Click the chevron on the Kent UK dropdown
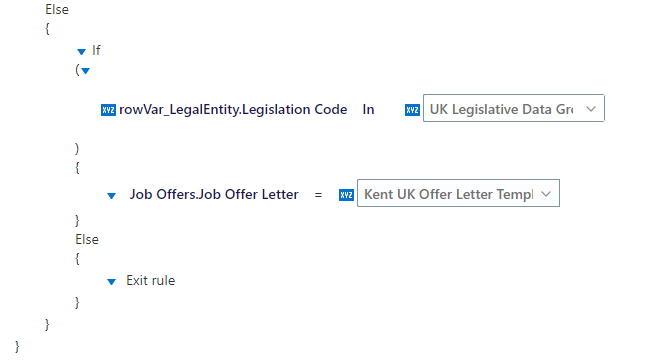652x361 pixels. tap(546, 194)
